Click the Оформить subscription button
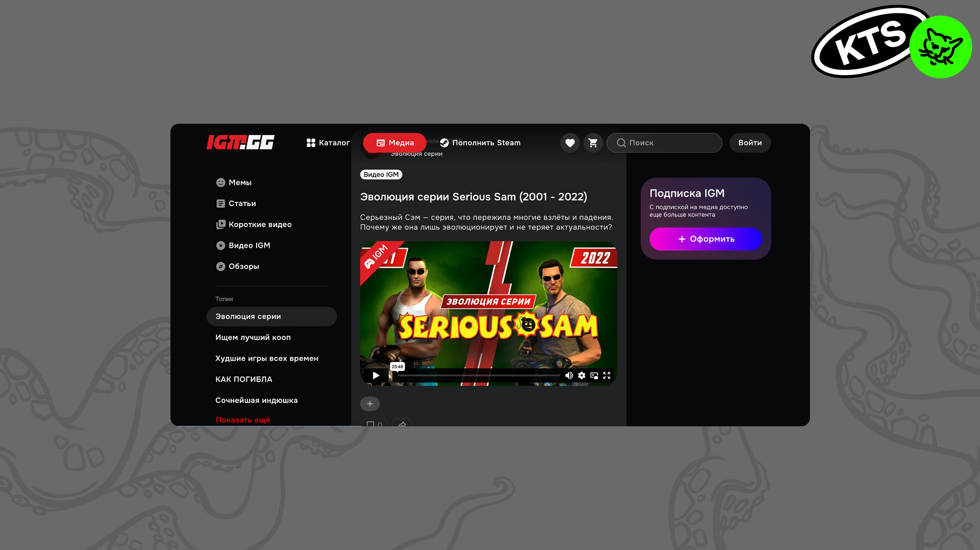 click(705, 239)
